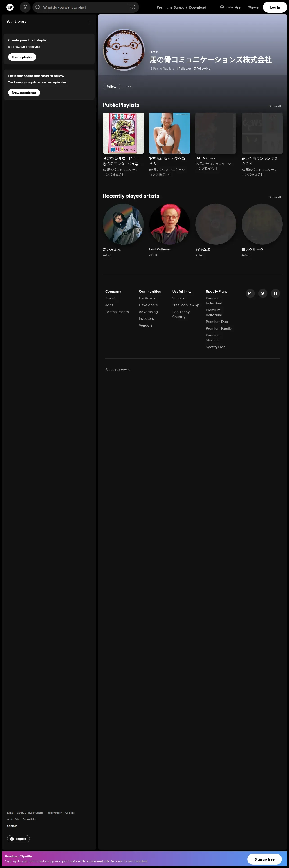This screenshot has height=868, width=289.
Task: Open the Spotify Free plan link
Action: (216, 347)
